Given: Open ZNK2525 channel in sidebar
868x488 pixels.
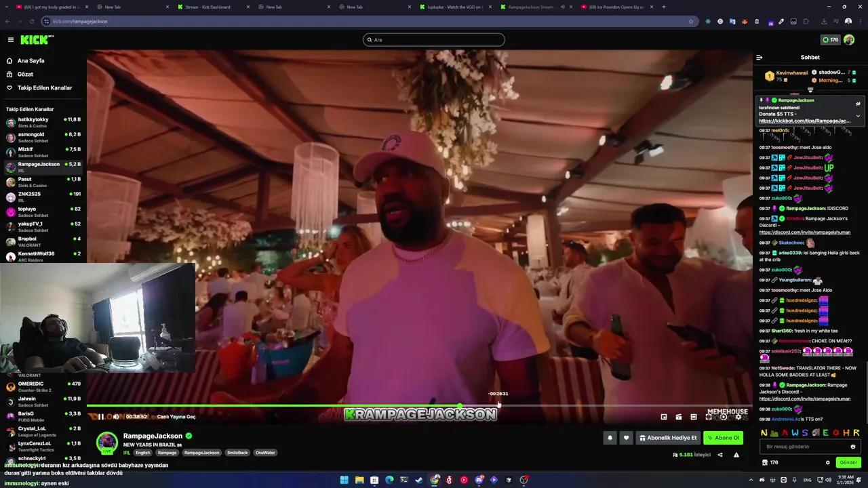Looking at the screenshot, I should (x=43, y=197).
